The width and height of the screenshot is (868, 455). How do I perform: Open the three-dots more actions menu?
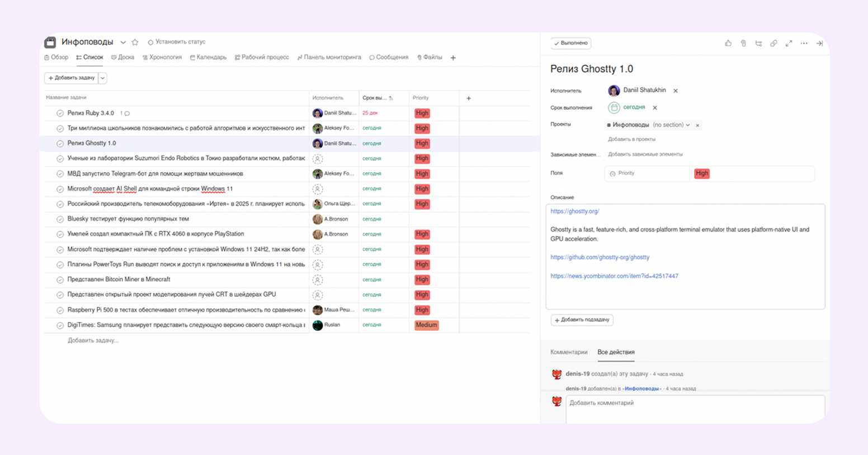tap(804, 43)
